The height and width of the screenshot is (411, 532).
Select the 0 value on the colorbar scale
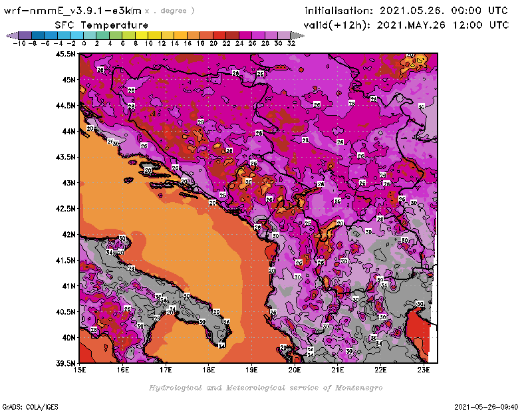[84, 43]
